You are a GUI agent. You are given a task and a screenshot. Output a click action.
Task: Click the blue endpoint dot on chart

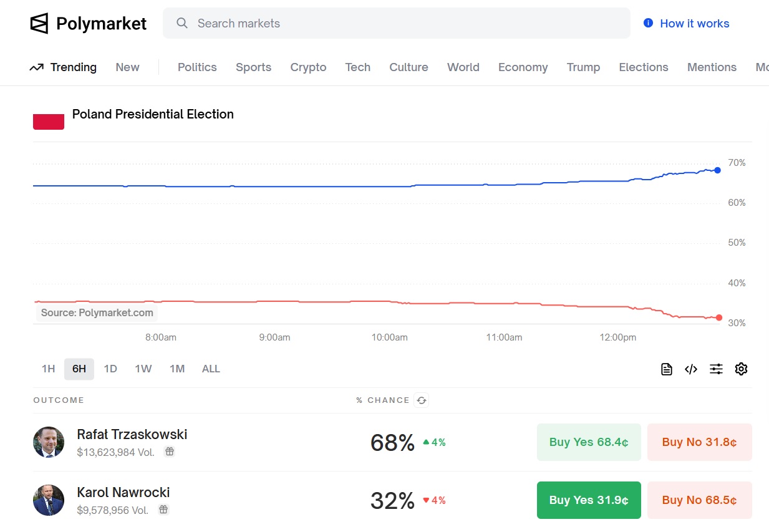coord(717,170)
